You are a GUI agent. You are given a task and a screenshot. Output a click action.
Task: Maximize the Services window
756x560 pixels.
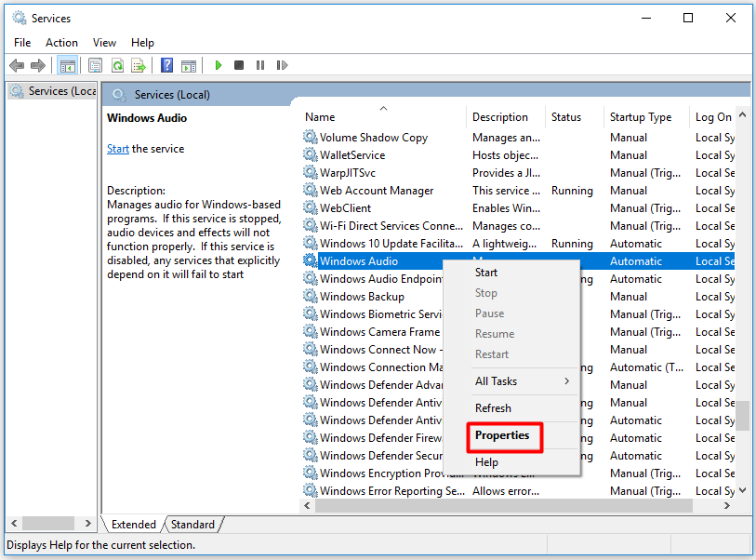pyautogui.click(x=688, y=18)
